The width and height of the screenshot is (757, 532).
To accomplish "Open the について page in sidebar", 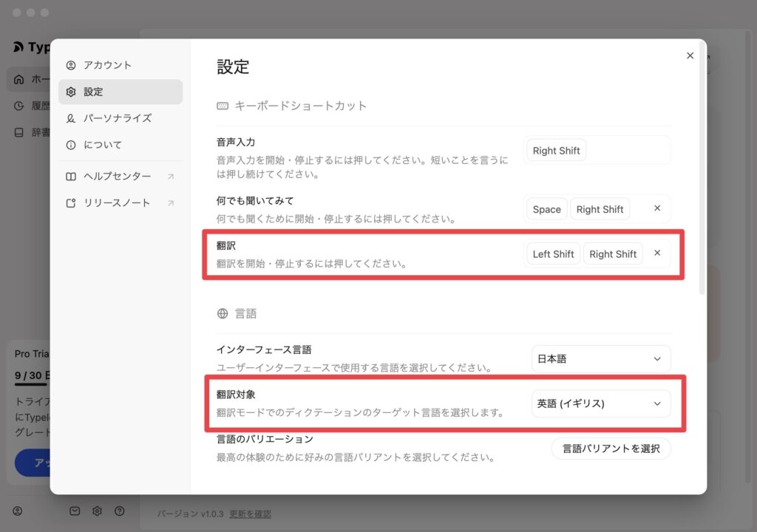I will tap(102, 145).
